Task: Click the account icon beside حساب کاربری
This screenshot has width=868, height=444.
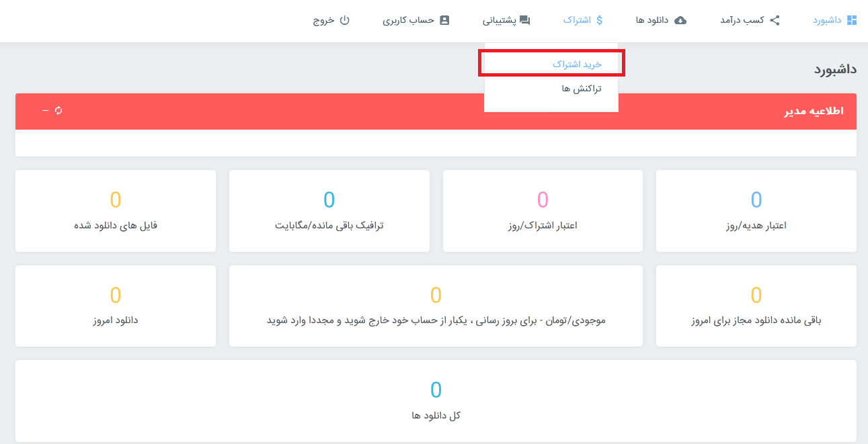Action: coord(444,20)
